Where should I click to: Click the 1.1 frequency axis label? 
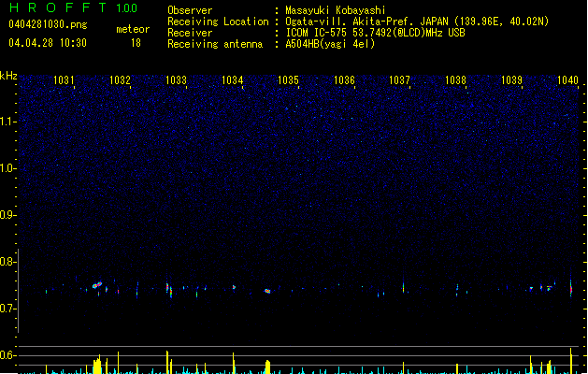[8, 122]
